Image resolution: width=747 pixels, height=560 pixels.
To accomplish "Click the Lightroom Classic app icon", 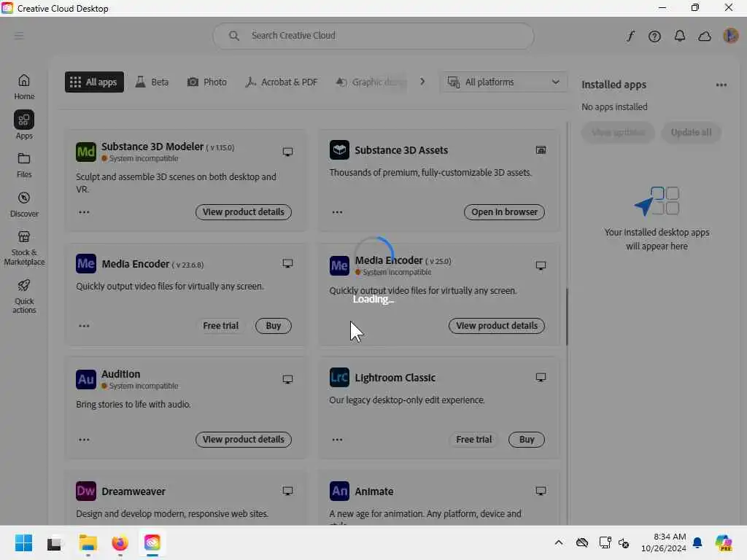I will pyautogui.click(x=339, y=377).
